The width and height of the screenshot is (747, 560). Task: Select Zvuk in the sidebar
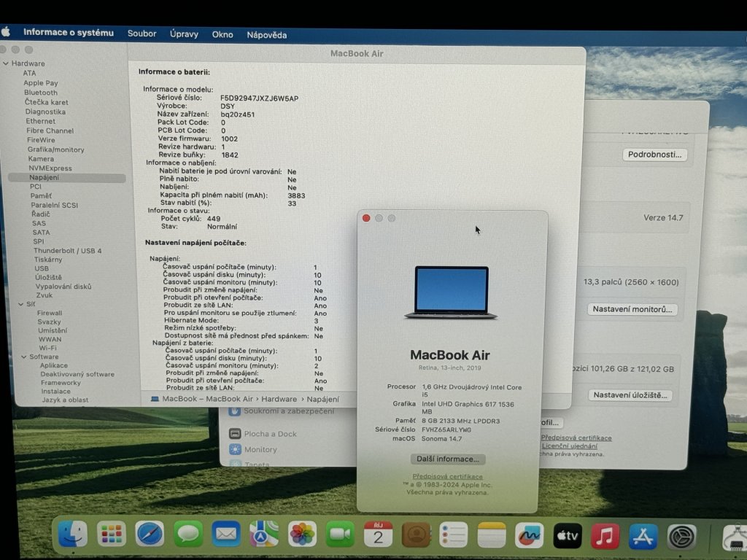(44, 295)
